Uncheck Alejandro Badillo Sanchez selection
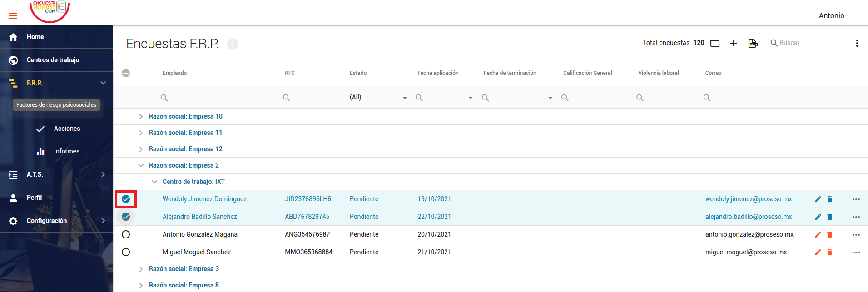This screenshot has width=868, height=292. (126, 217)
